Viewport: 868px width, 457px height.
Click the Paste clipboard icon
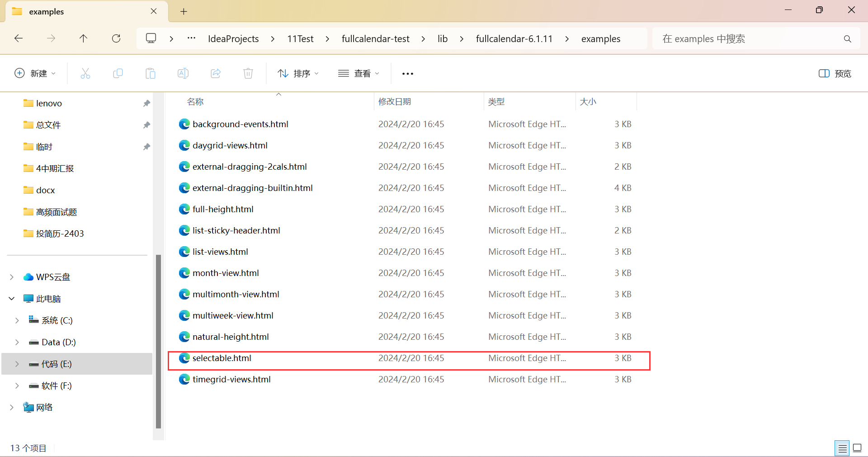pos(151,73)
